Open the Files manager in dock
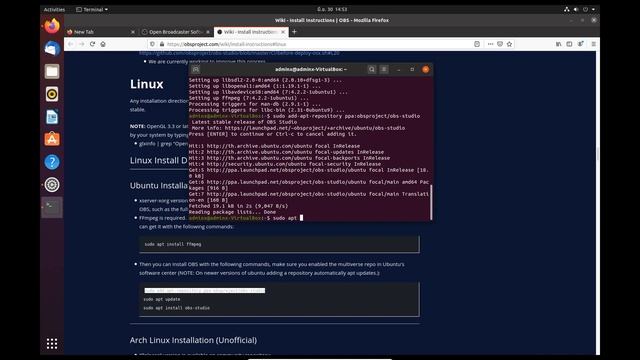640x360 pixels. 52,71
